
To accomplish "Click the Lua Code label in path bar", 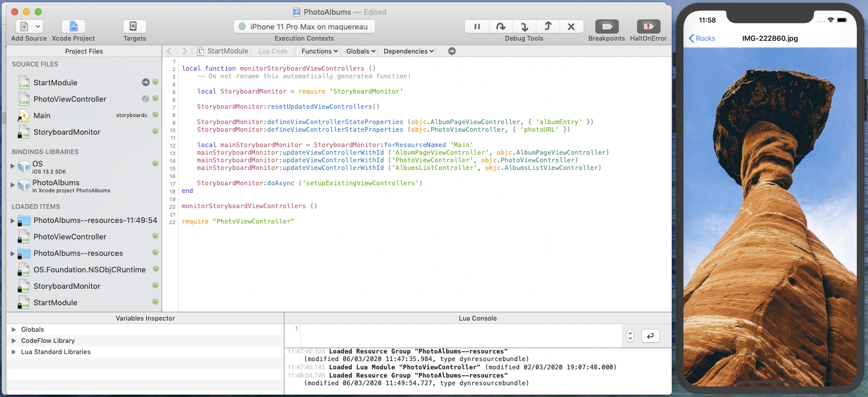I will click(273, 51).
